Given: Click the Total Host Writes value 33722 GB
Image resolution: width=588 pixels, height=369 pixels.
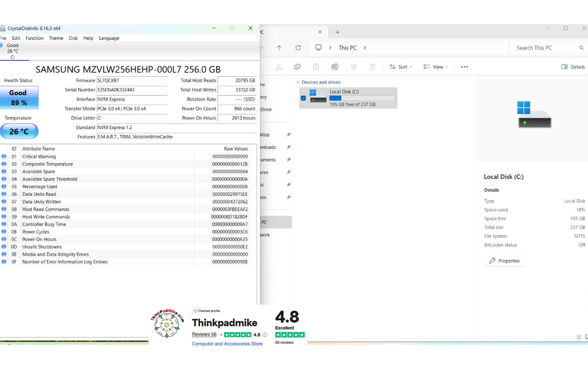Looking at the screenshot, I should pyautogui.click(x=237, y=90).
